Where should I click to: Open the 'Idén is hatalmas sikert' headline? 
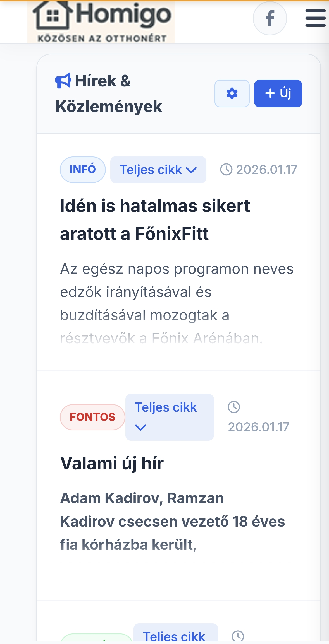point(155,220)
